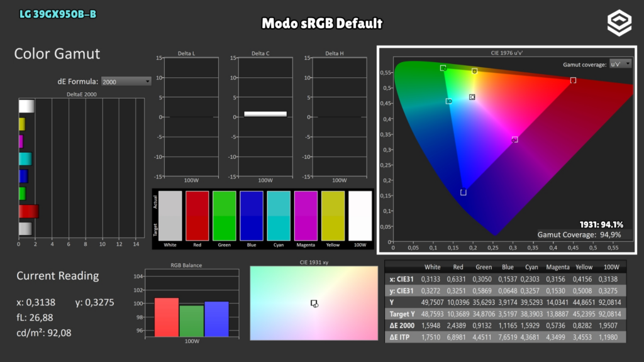Screen dimensions: 644x362
Task: Open the dE Formula dropdown set to 2000
Action: (x=126, y=82)
